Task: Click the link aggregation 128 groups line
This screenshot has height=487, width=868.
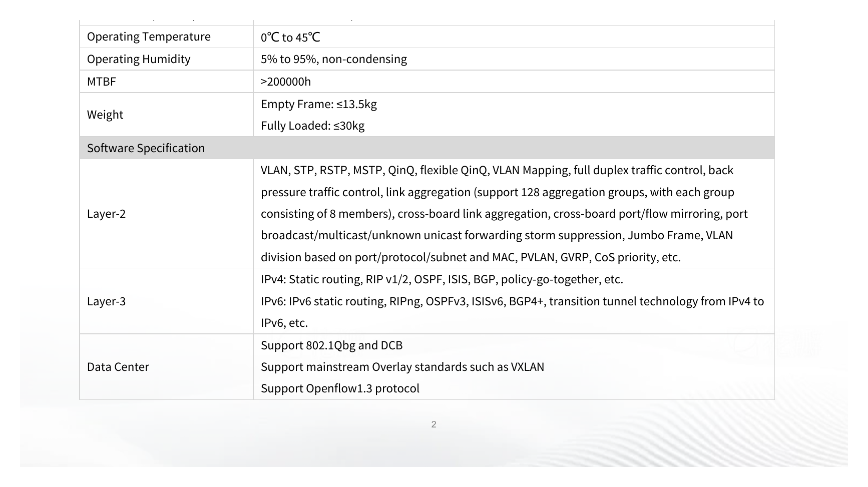Action: click(498, 192)
